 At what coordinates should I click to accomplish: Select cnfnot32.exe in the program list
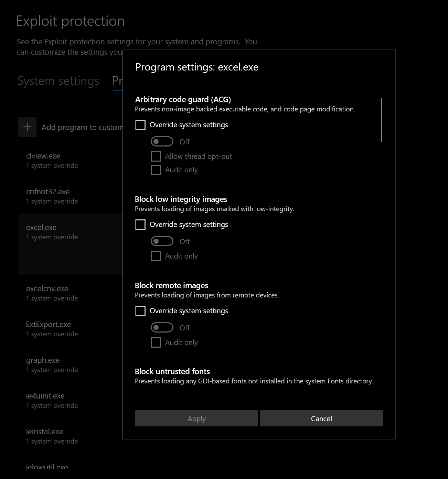pyautogui.click(x=70, y=196)
